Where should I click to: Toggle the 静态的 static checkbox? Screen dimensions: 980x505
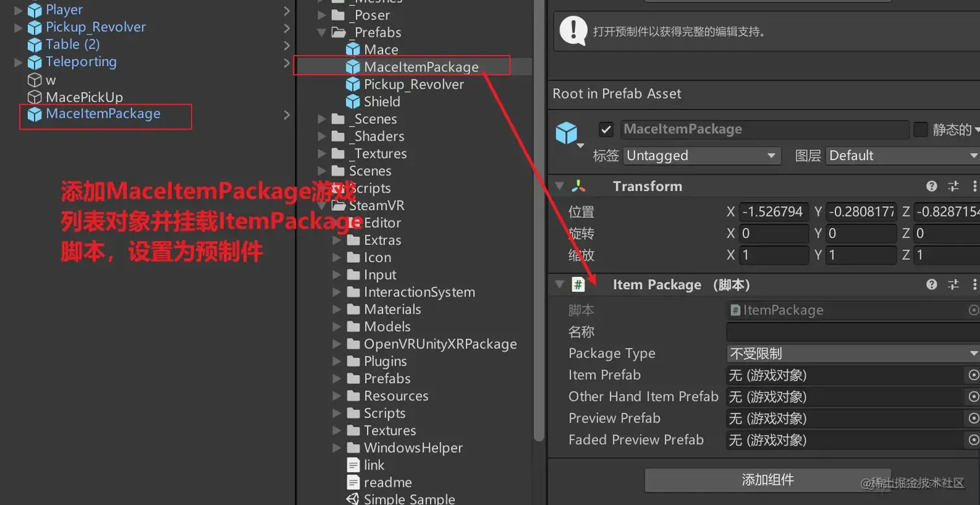click(920, 130)
